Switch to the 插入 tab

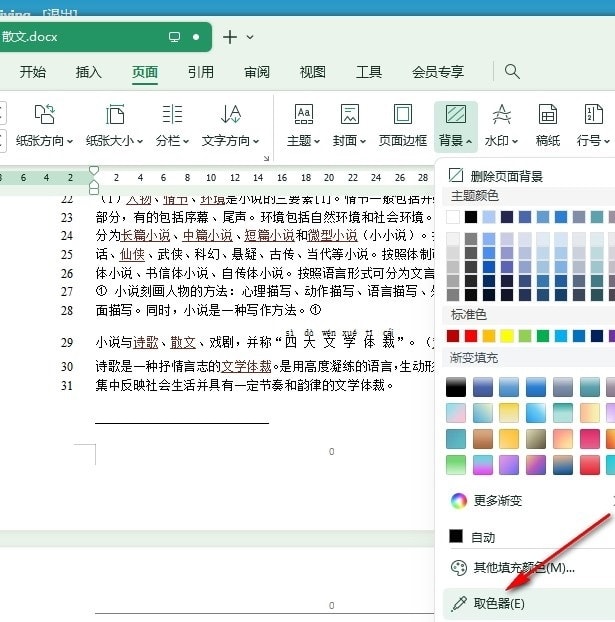click(89, 72)
